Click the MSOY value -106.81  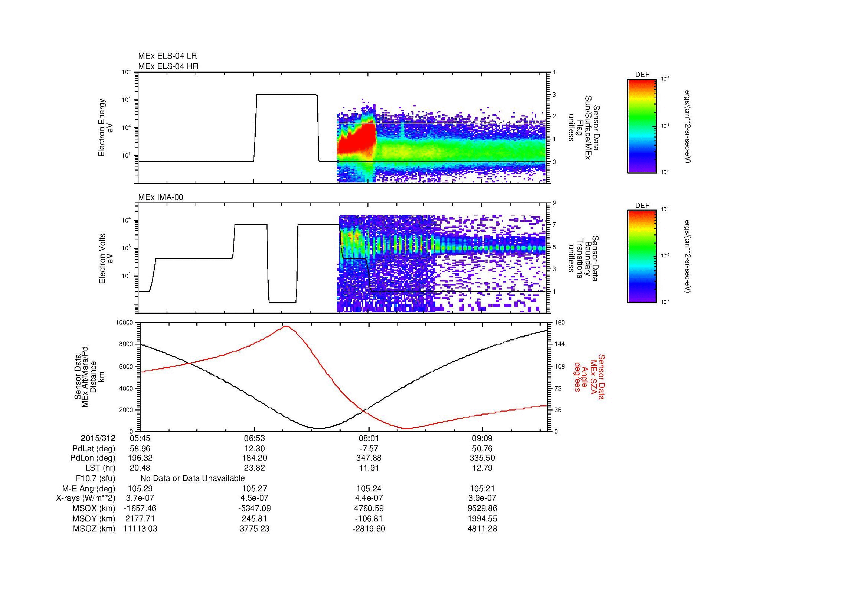369,519
